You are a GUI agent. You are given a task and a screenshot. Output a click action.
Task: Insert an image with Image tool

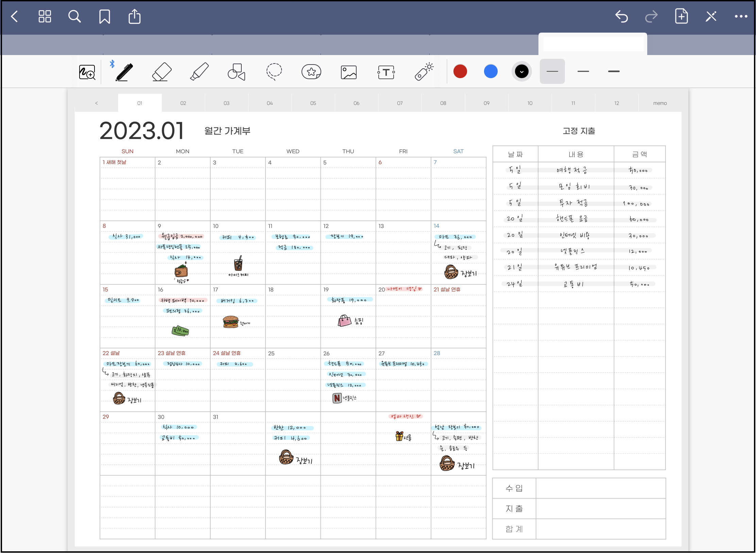tap(349, 72)
